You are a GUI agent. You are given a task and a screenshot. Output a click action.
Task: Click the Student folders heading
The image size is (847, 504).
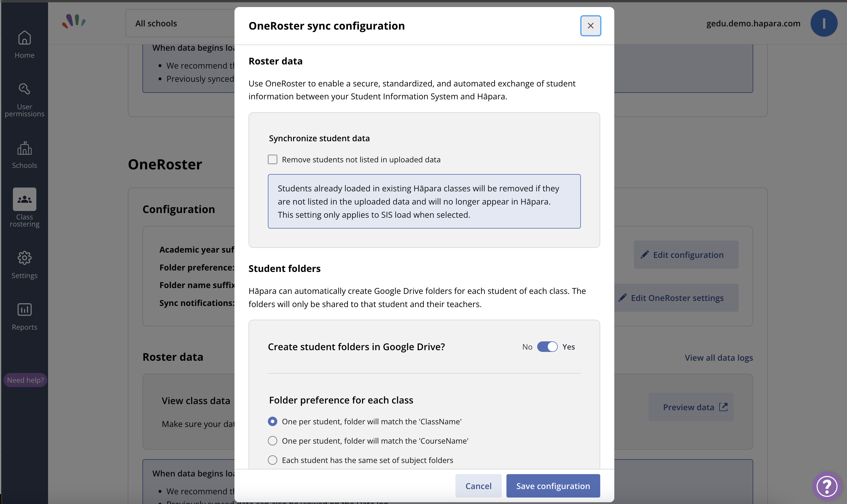tap(285, 269)
